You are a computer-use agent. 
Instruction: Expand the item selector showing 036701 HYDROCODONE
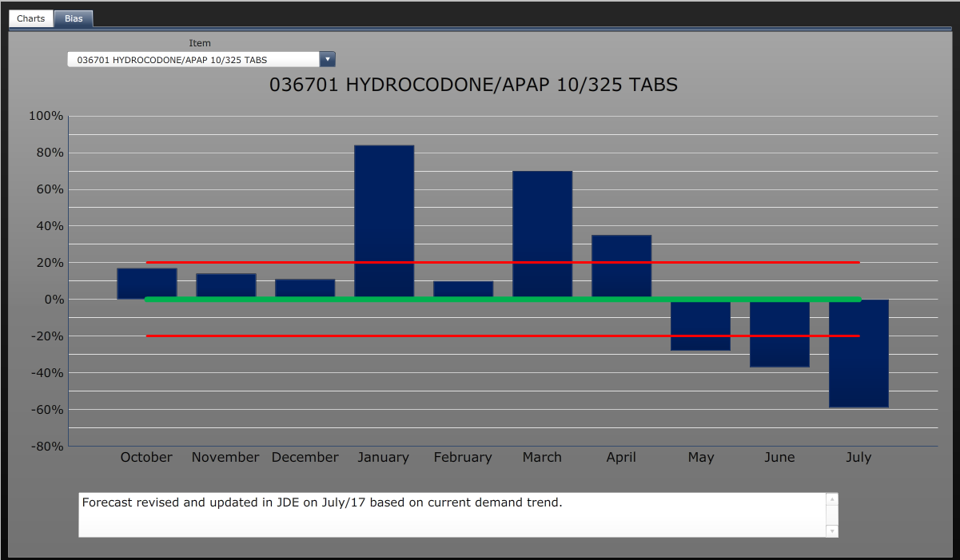(x=328, y=59)
